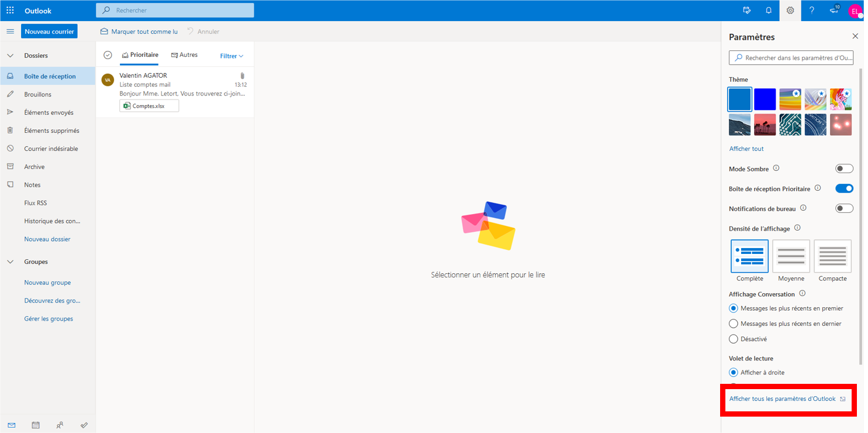
Task: Click the info icon next to Affichage Conversation
Action: pyautogui.click(x=802, y=294)
